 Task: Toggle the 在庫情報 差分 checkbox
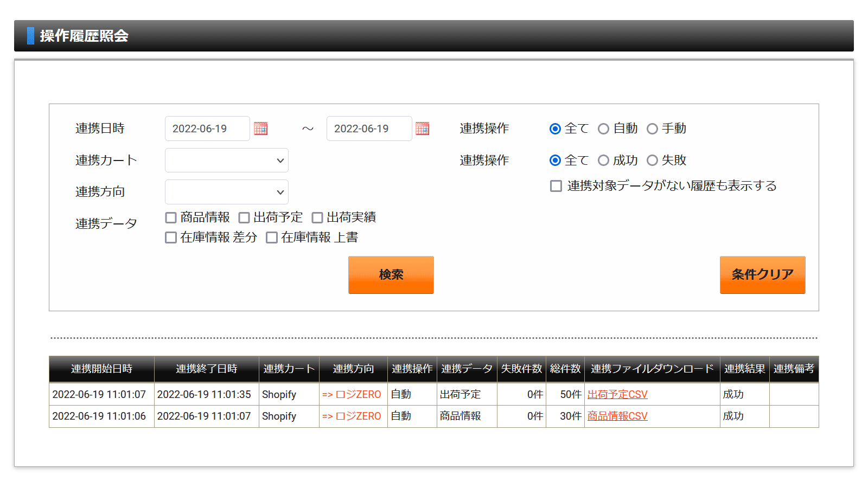tap(171, 237)
